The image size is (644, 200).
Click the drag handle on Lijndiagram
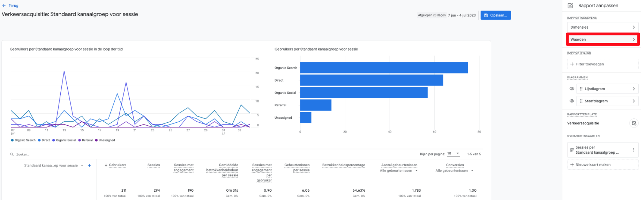coord(581,89)
